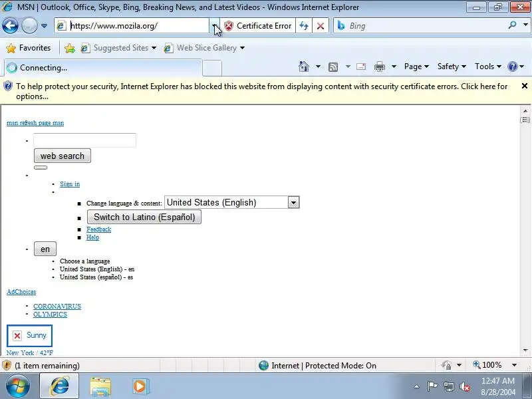Click the Add to Favorites Bar icon
The height and width of the screenshot is (399, 532).
point(70,48)
